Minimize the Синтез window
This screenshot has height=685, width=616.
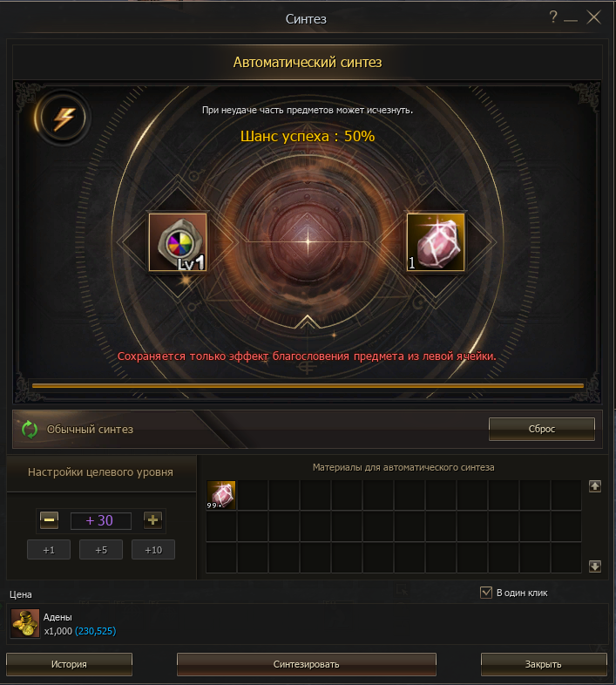(x=571, y=20)
